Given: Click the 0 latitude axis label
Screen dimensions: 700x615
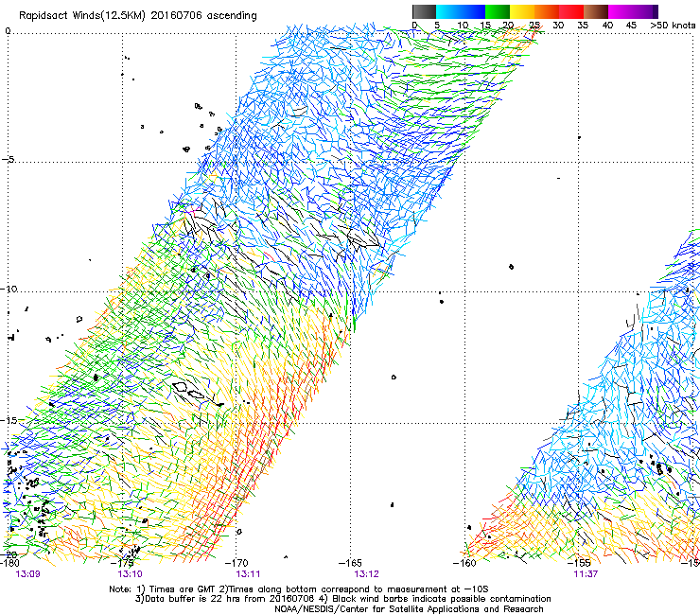Looking at the screenshot, I should pyautogui.click(x=8, y=31).
